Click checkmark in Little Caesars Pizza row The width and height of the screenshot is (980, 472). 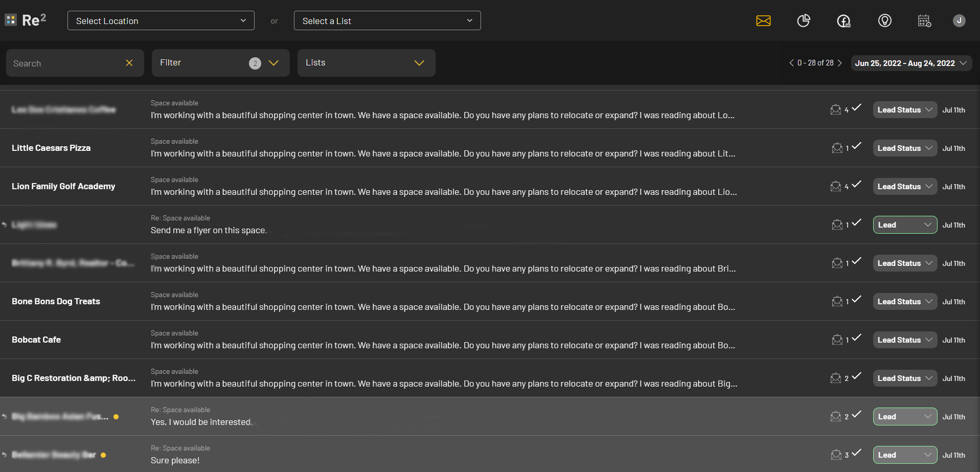click(x=856, y=146)
